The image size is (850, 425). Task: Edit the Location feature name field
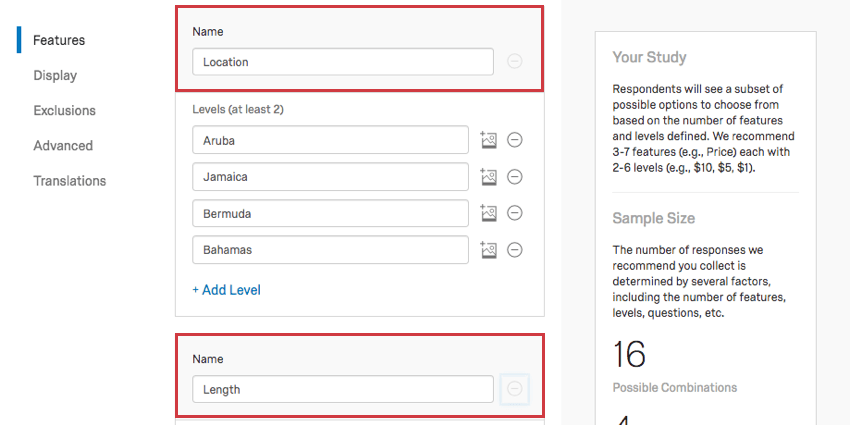coord(343,62)
